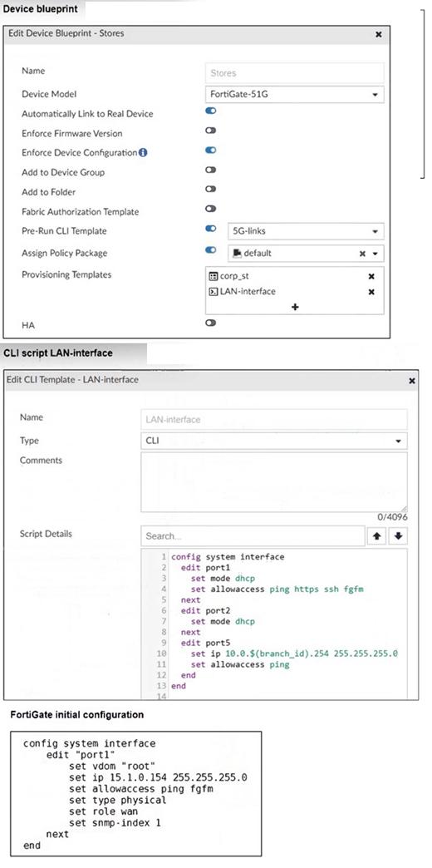Image resolution: width=432 pixels, height=868 pixels.
Task: Click the blueprint Name field Stores
Action: (x=294, y=73)
